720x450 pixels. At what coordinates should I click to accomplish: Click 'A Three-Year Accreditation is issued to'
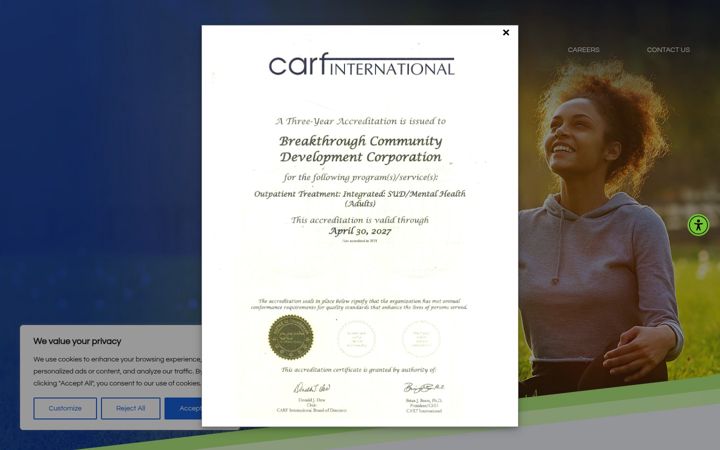click(360, 121)
